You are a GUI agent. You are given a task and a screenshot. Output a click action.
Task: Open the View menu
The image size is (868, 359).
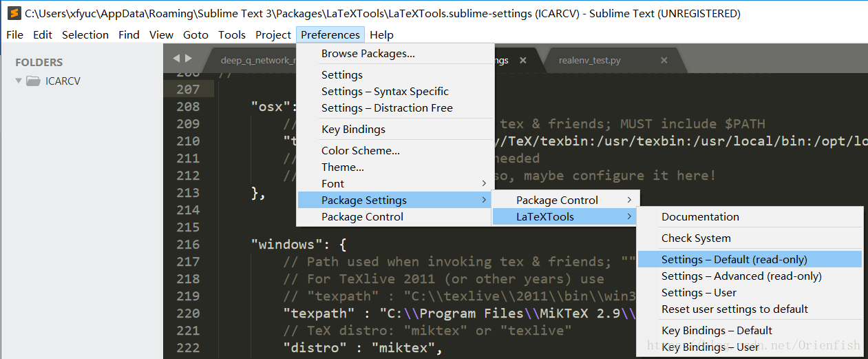coord(162,34)
